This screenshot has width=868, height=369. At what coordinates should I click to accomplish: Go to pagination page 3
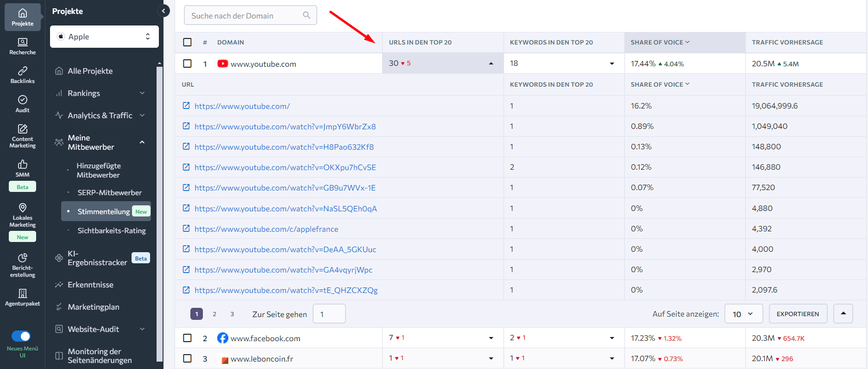[x=232, y=314]
